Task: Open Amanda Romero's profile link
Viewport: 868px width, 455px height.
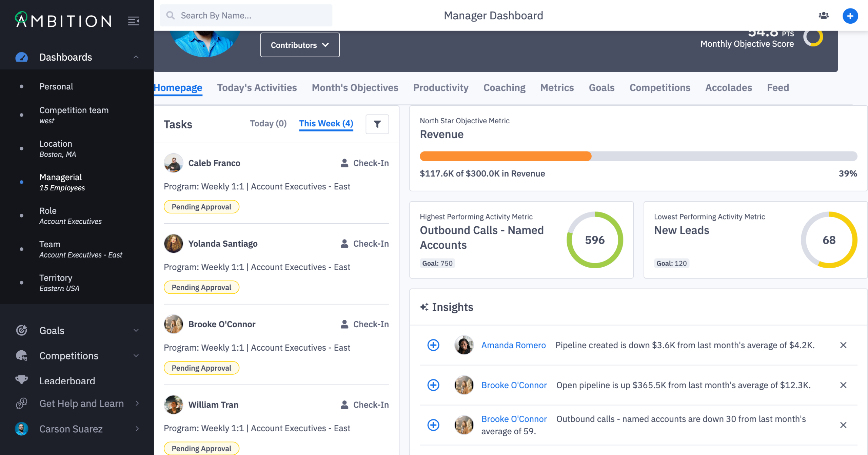Action: click(513, 345)
